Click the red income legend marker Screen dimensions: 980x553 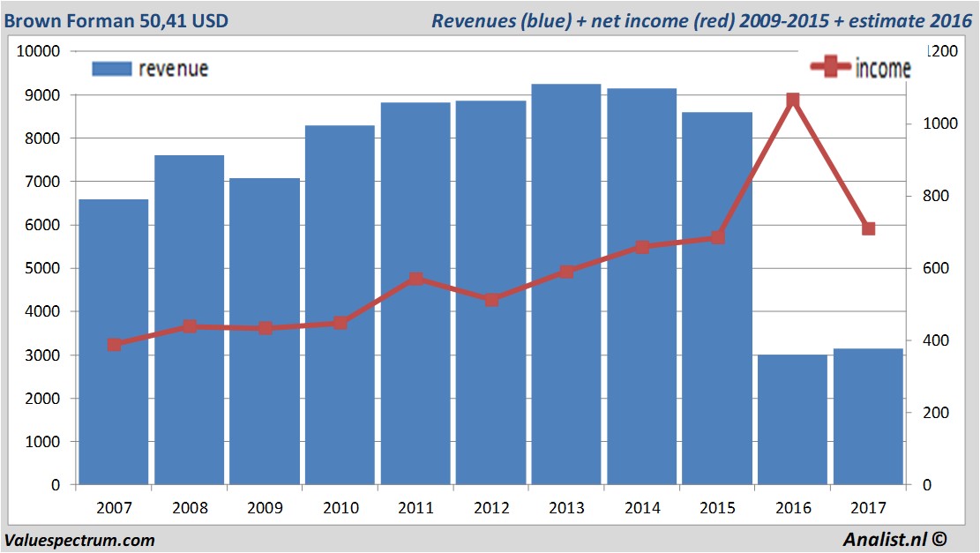[830, 66]
